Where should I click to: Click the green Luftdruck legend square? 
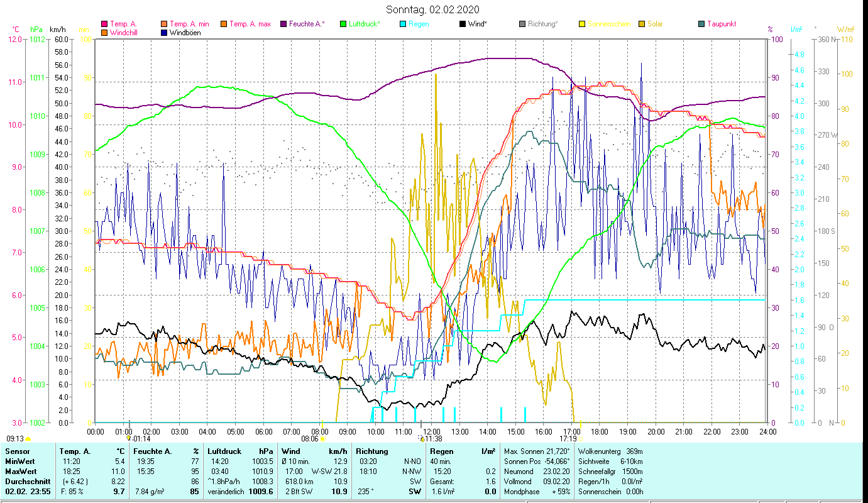click(x=343, y=25)
